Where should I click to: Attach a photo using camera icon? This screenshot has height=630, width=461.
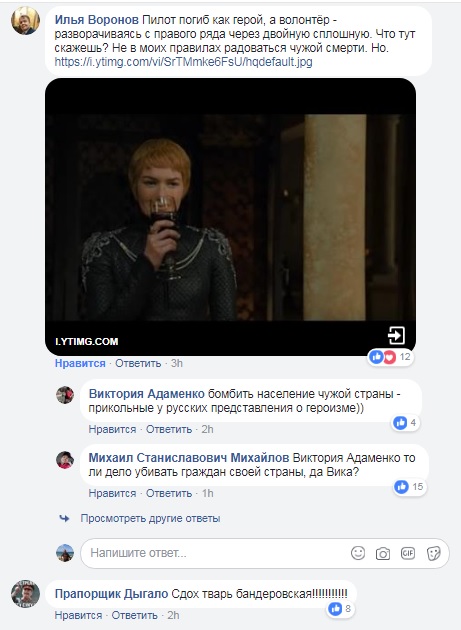point(383,554)
